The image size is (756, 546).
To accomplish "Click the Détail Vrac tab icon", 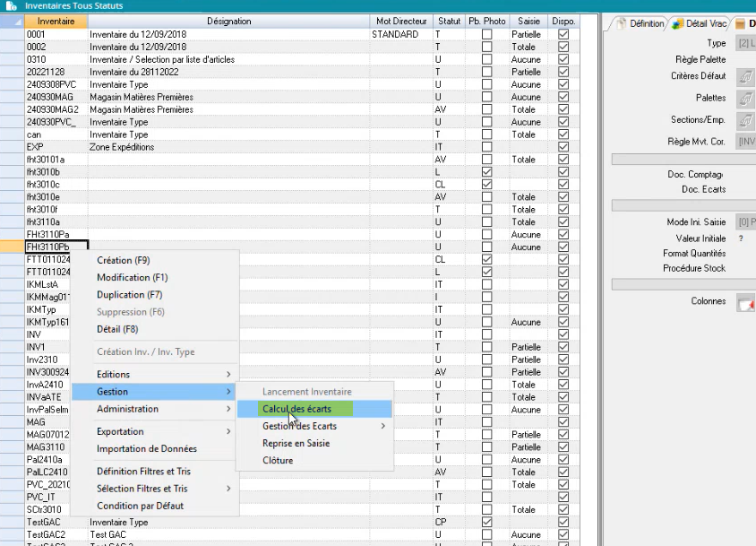I will pyautogui.click(x=678, y=23).
